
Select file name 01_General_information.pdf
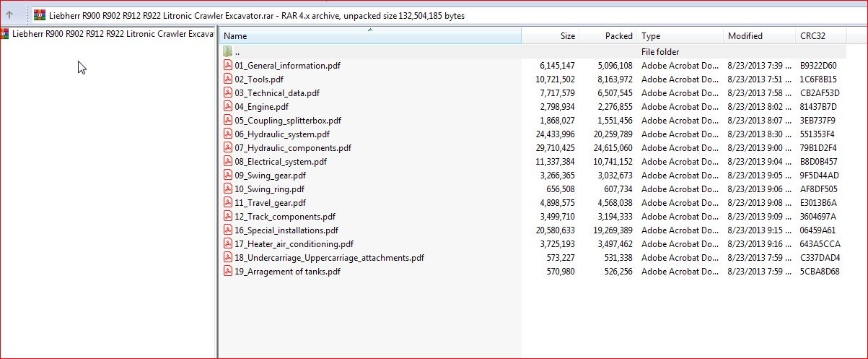click(288, 66)
